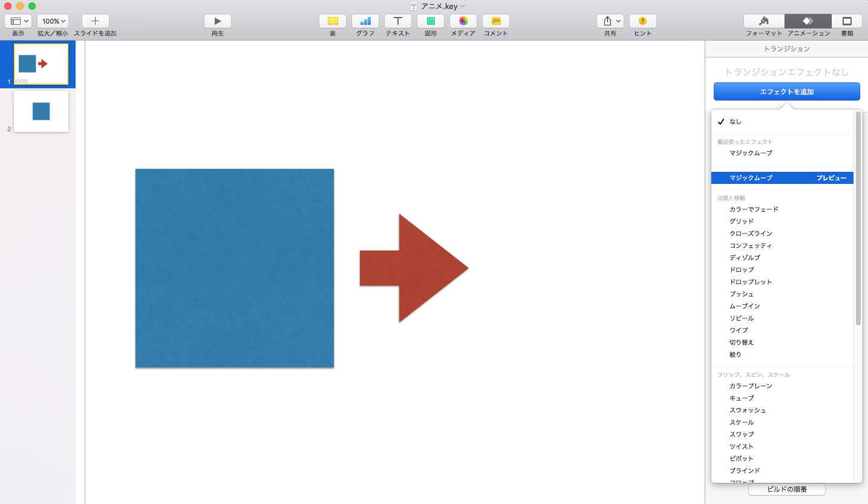This screenshot has height=504, width=868.
Task: Open the Chart (グラフ) toolbar icon
Action: (x=365, y=21)
